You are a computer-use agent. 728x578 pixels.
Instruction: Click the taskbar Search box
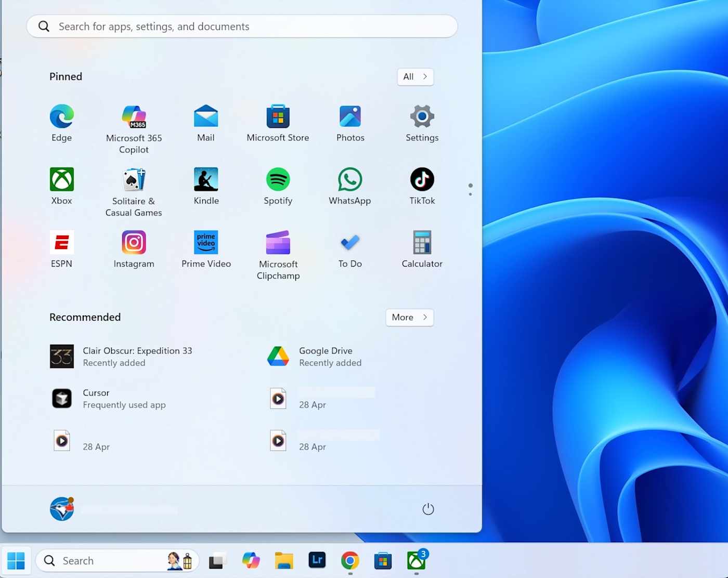point(117,560)
